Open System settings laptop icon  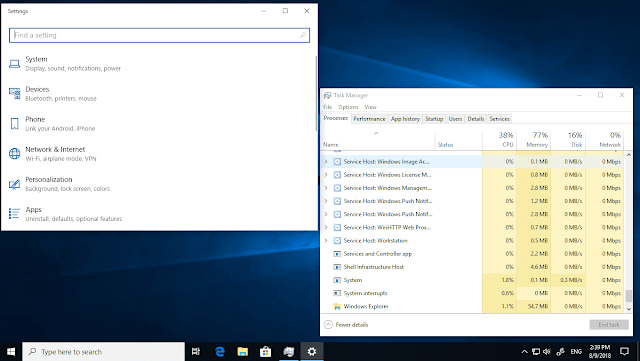point(14,64)
